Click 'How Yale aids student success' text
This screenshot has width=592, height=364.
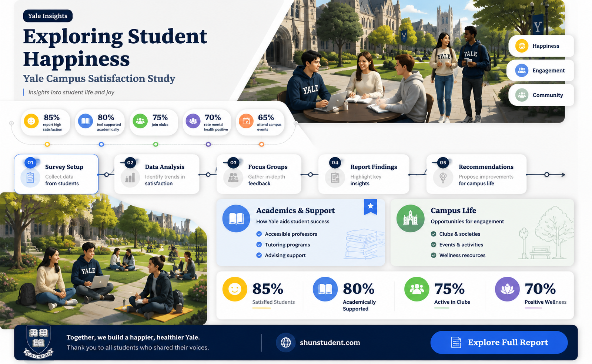click(x=293, y=222)
